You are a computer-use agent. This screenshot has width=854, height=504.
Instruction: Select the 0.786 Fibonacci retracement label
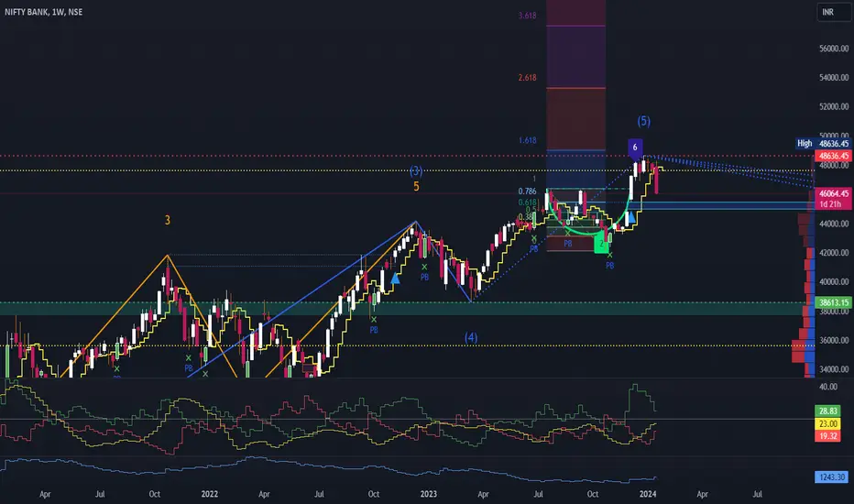pyautogui.click(x=527, y=192)
